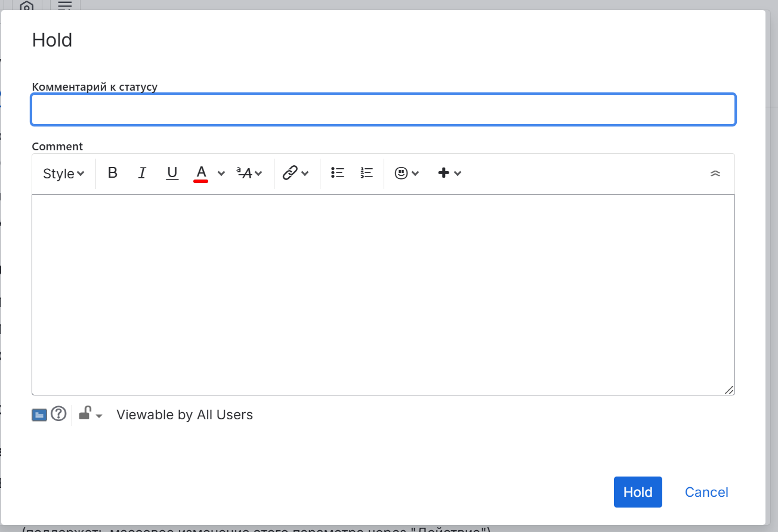
Task: Toggle bold formatting in comment toolbar
Action: click(112, 173)
